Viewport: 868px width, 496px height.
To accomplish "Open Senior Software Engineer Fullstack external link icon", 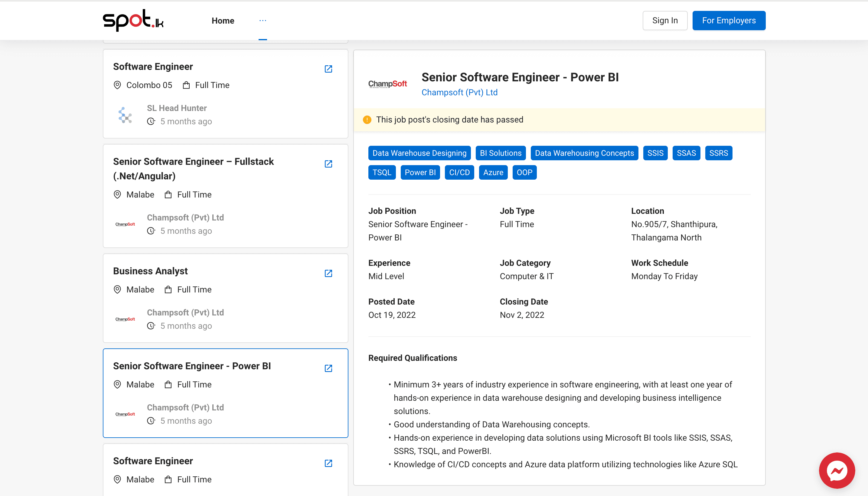I will click(328, 164).
